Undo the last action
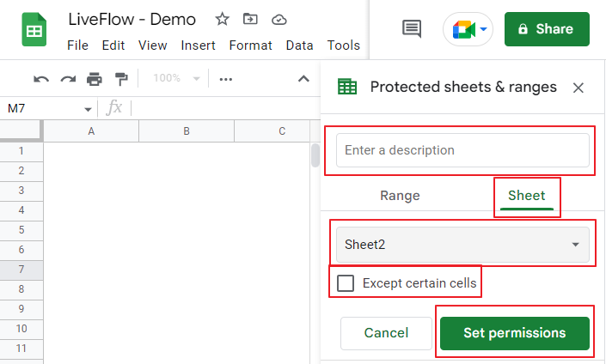Viewport: 606px width, 364px height. [41, 79]
